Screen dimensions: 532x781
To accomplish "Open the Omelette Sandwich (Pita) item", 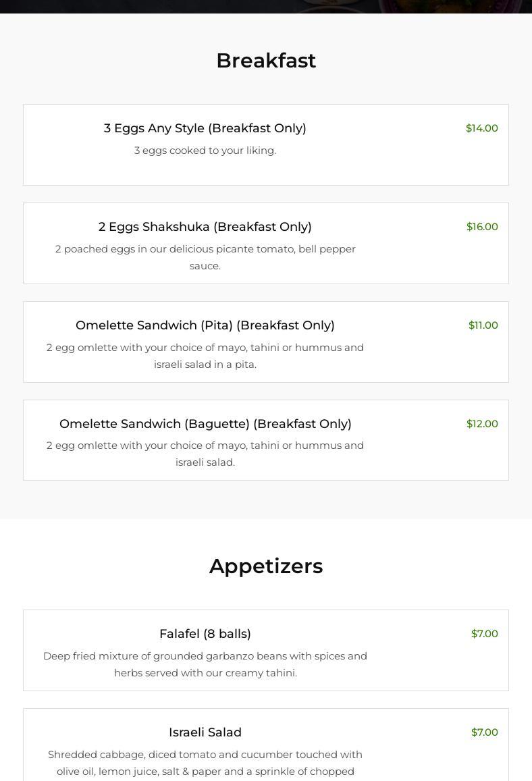I will (205, 325).
